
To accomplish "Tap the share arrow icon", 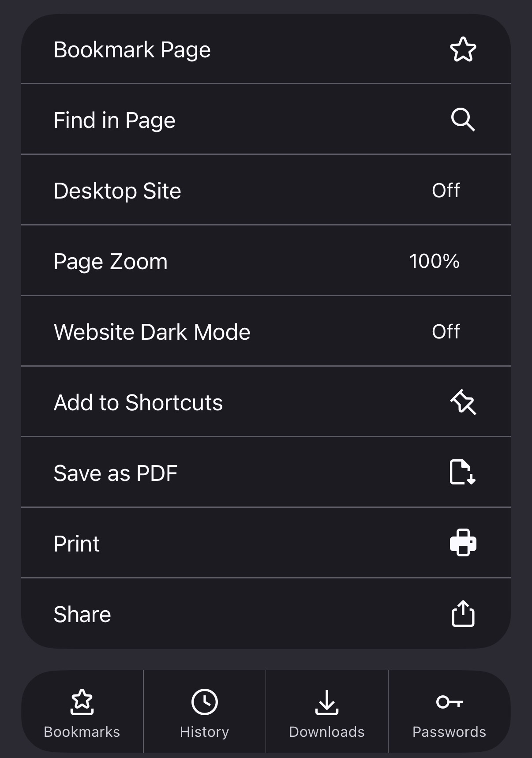I will 463,613.
